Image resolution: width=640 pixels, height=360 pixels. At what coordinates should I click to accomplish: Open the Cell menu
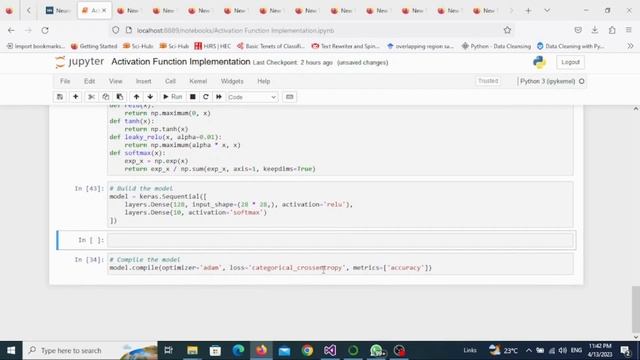coord(170,81)
